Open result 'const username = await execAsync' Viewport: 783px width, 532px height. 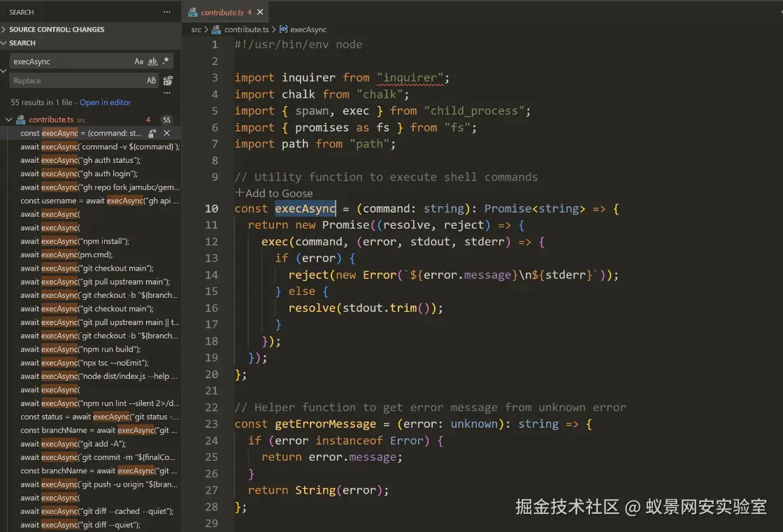click(x=100, y=201)
